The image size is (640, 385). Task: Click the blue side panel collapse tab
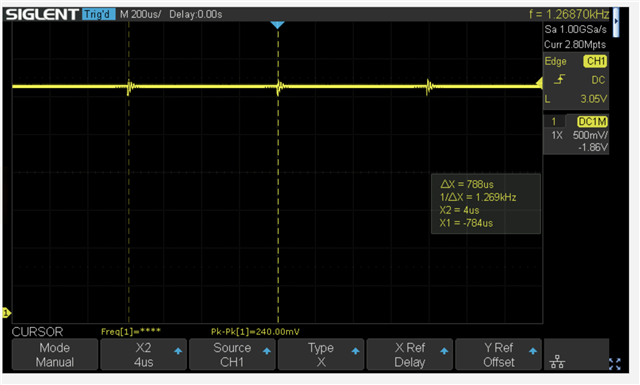pos(616,22)
